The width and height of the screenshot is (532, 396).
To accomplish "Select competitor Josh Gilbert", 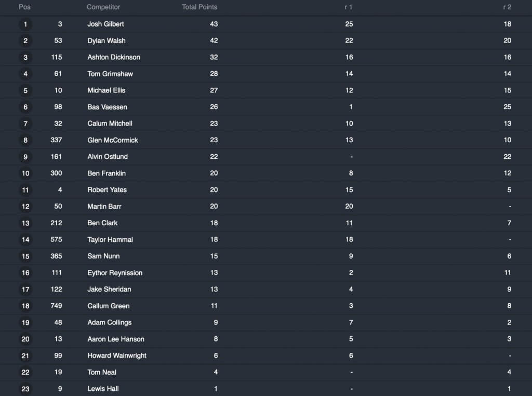I will (105, 24).
